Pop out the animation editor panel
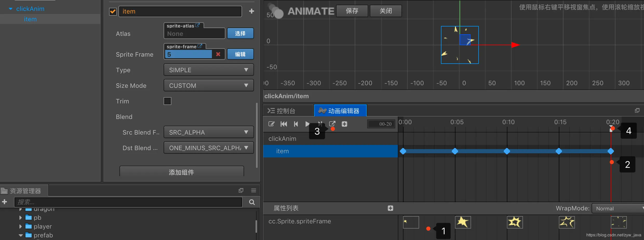644x240 pixels. coord(637,111)
